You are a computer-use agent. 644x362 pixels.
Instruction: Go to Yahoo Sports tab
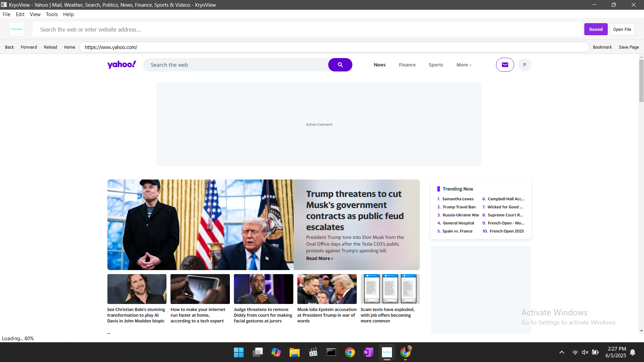click(436, 65)
